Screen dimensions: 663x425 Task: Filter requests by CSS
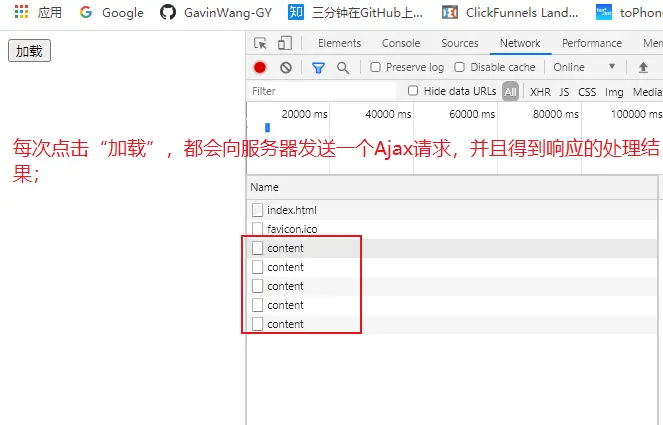[587, 92]
